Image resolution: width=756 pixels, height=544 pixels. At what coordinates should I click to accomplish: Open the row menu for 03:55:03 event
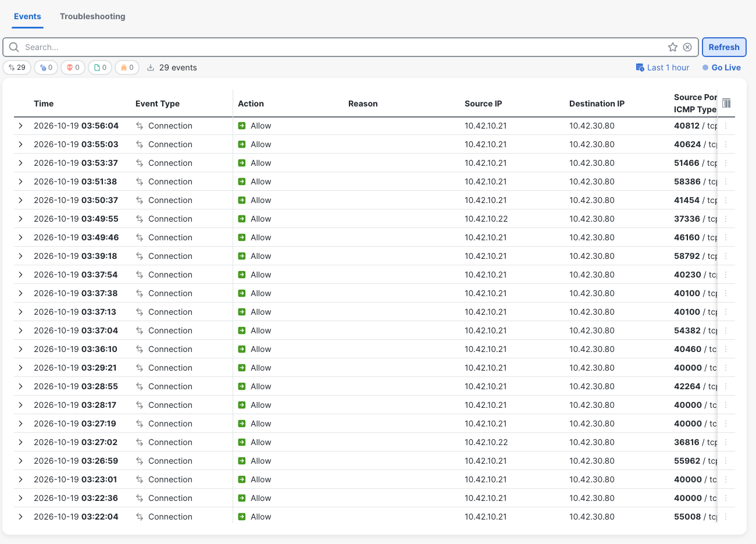click(726, 144)
